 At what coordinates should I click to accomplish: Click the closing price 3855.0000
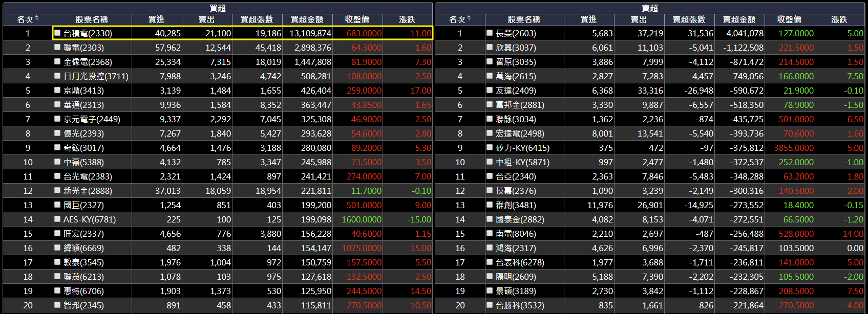point(794,148)
